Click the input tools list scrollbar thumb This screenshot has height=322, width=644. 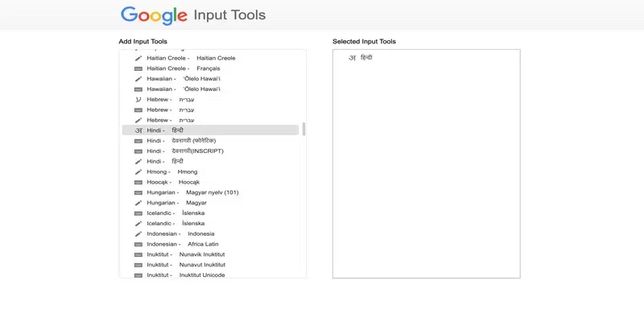pyautogui.click(x=304, y=129)
